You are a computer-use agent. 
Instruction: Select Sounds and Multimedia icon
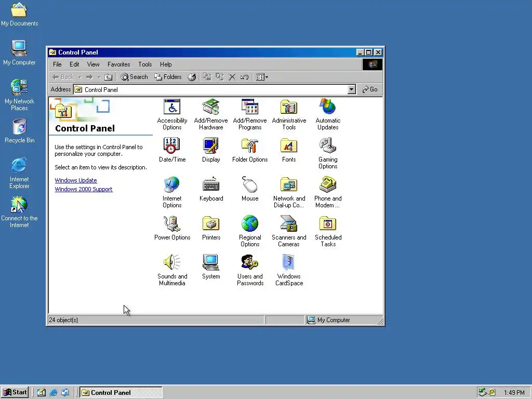(172, 270)
